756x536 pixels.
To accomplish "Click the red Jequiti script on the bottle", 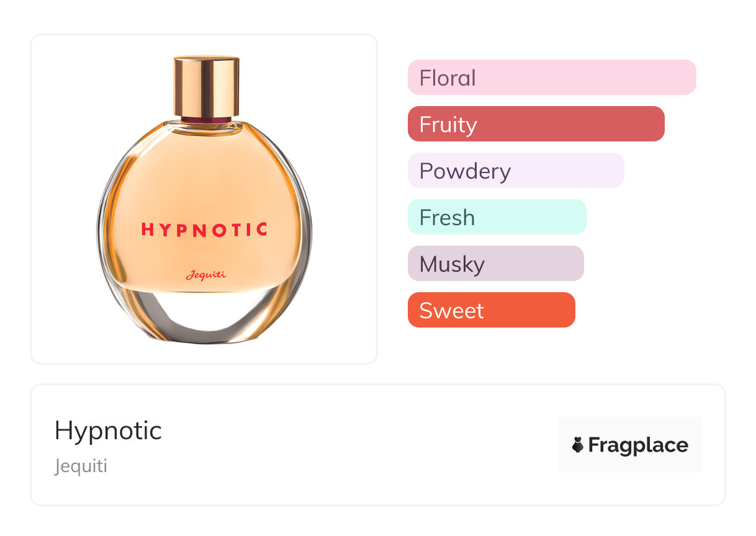I will coord(205,275).
